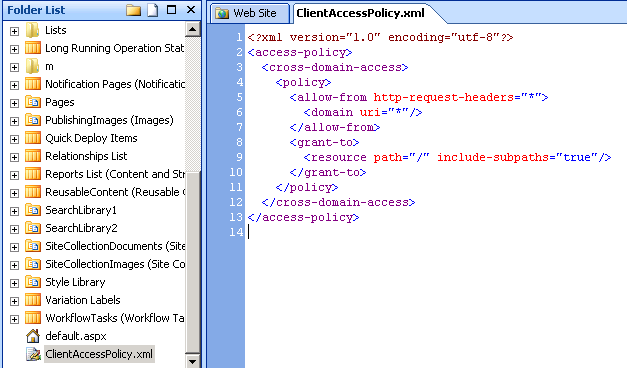Click the globe icon on Web Site tab

point(222,13)
